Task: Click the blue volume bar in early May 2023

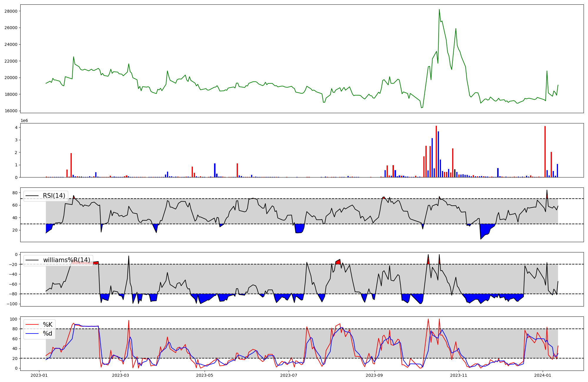Action: pos(215,170)
